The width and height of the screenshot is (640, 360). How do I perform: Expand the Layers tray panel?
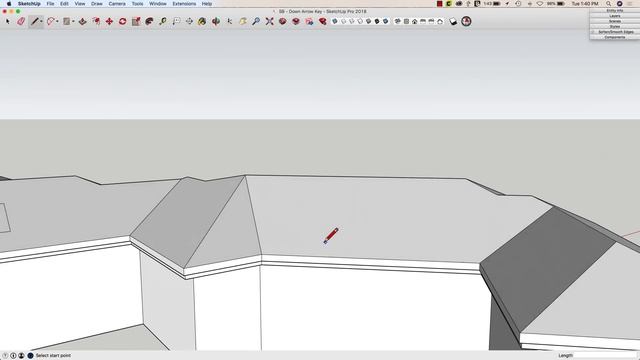(x=615, y=16)
